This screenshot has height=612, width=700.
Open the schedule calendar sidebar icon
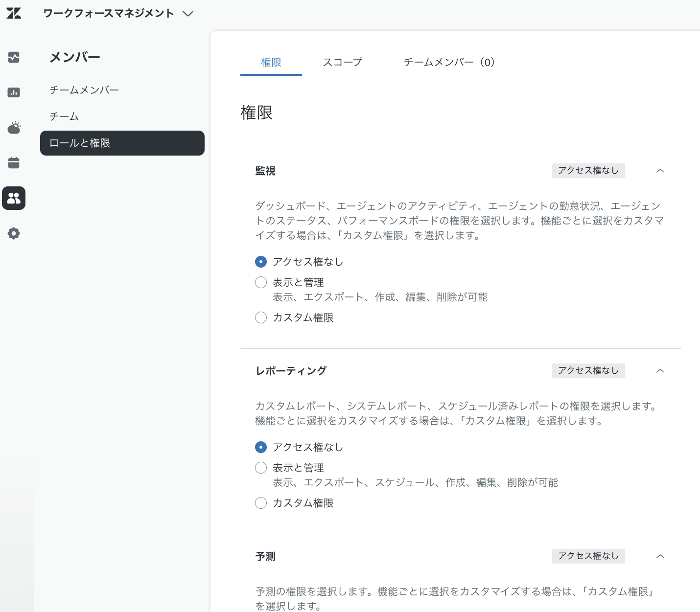14,163
